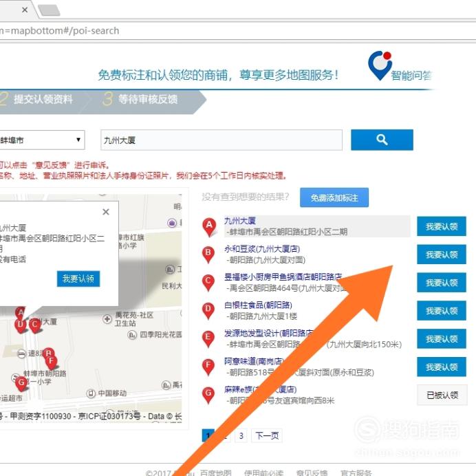Image resolution: width=476 pixels, height=476 pixels.
Task: Open the 阿意味道(南岗店) result link
Action: pyautogui.click(x=254, y=361)
